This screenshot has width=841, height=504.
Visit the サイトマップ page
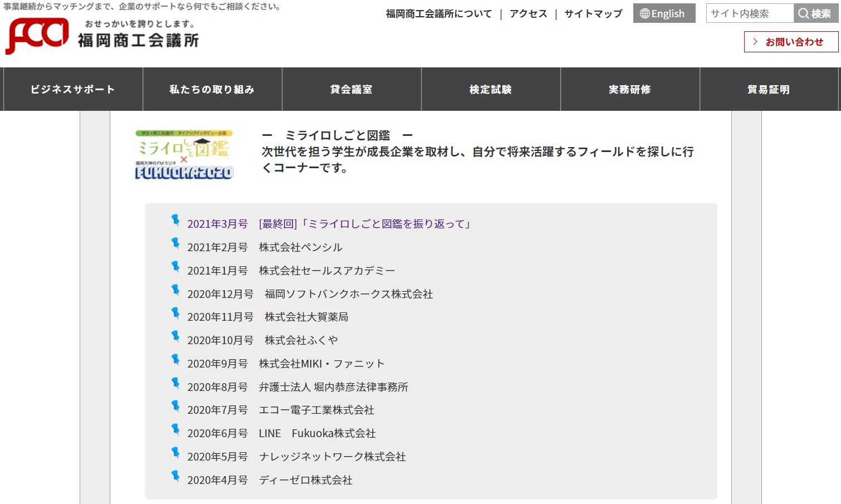(593, 13)
